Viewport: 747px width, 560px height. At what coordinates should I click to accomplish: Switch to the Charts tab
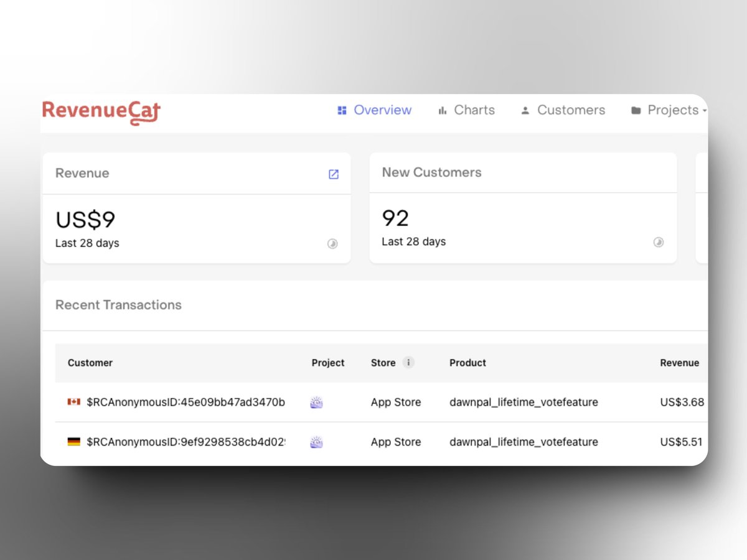coord(466,110)
